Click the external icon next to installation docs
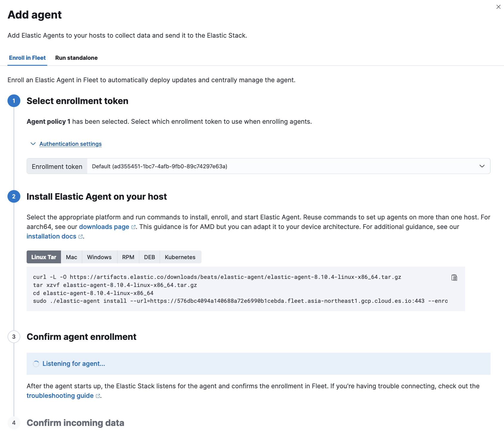This screenshot has height=437, width=504. click(80, 237)
